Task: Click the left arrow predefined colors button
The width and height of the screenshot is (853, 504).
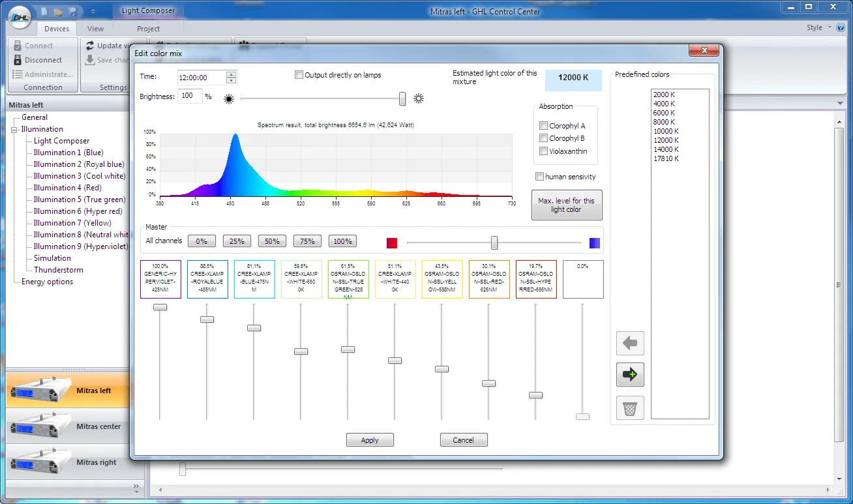Action: point(630,343)
